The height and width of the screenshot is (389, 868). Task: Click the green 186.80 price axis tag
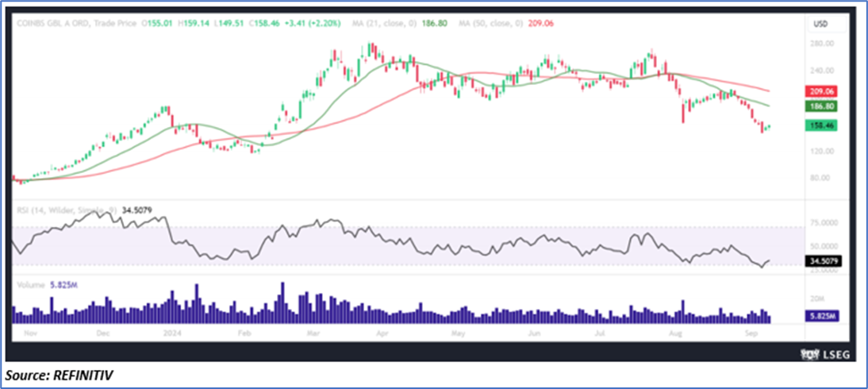point(822,106)
